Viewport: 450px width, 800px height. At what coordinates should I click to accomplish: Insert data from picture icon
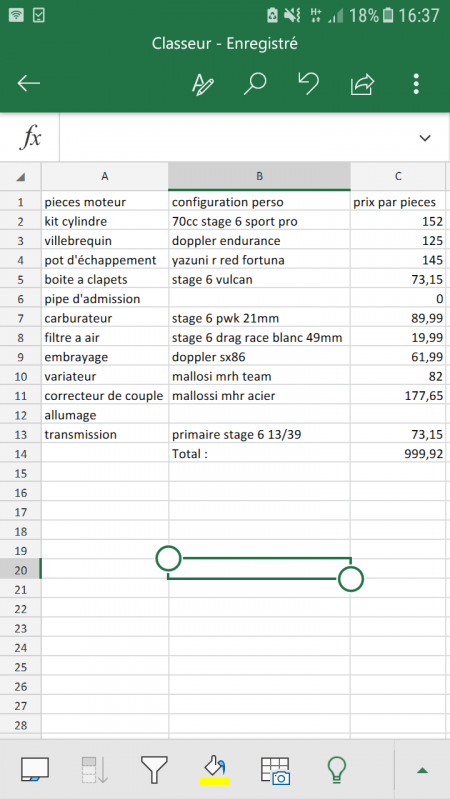pos(276,770)
